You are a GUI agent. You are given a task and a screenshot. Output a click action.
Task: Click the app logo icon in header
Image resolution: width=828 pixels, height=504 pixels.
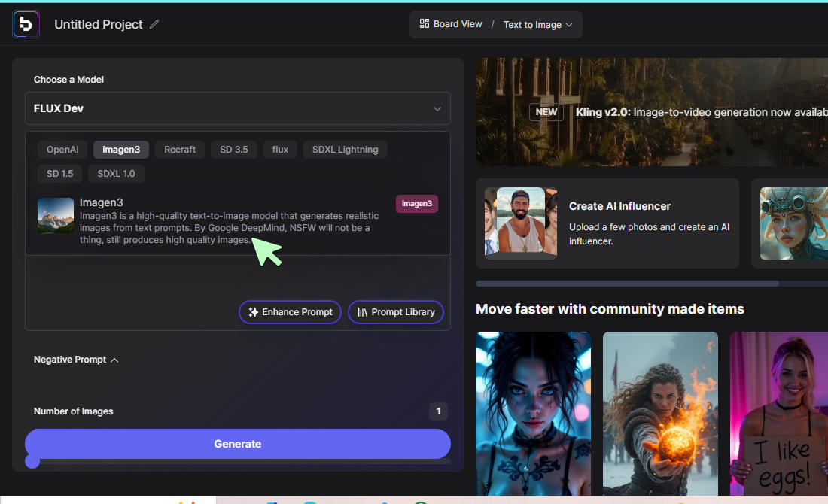click(x=26, y=25)
